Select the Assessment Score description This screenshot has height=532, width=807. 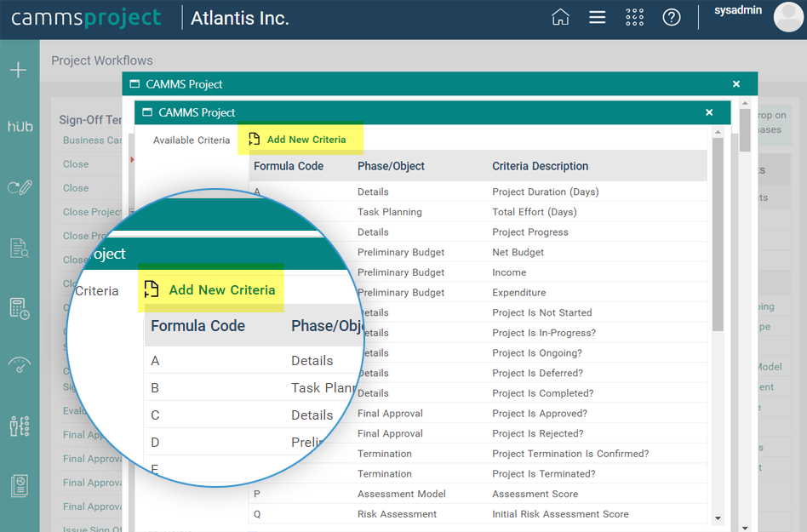pyautogui.click(x=535, y=494)
